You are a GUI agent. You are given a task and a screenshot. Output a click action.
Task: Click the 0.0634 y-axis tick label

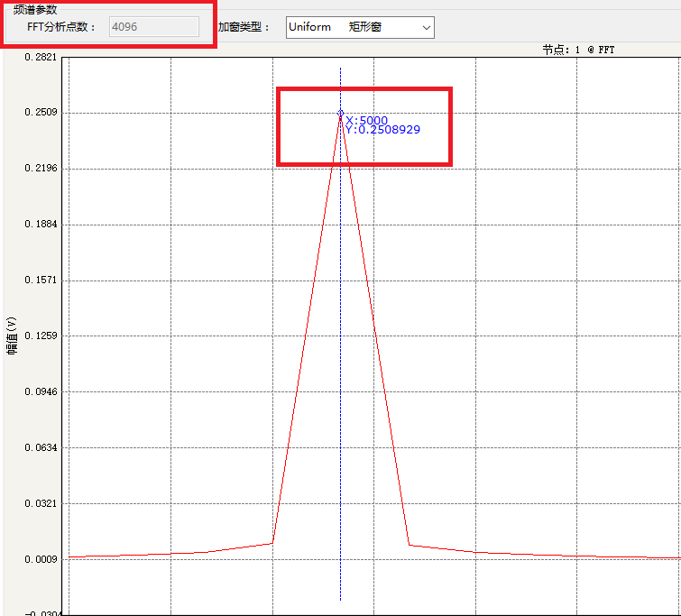tap(41, 447)
